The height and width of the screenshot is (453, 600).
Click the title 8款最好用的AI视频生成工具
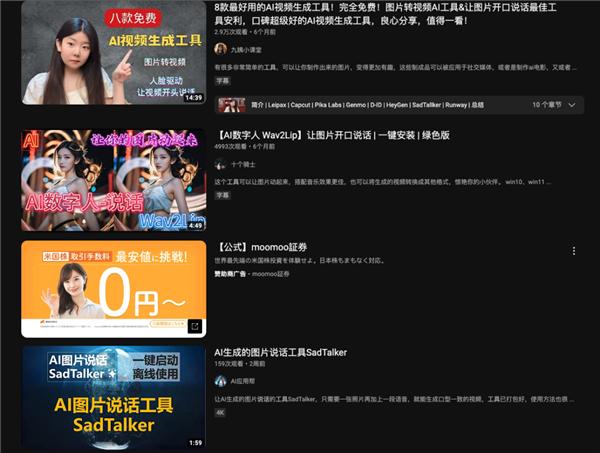385,14
